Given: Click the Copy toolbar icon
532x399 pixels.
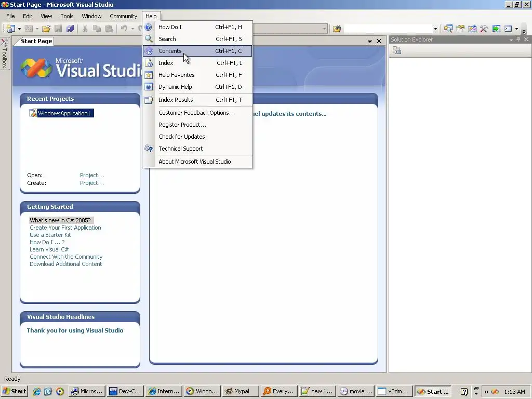Looking at the screenshot, I should click(97, 29).
